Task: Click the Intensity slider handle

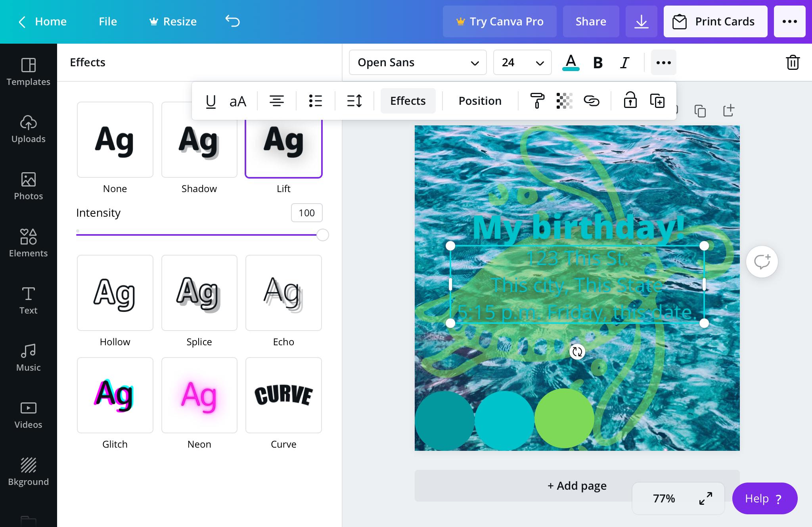Action: 323,235
